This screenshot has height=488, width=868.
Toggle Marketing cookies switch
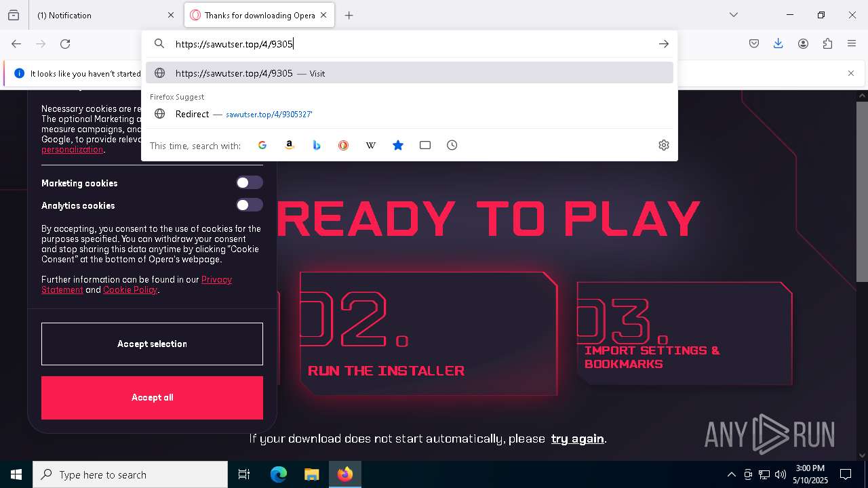tap(250, 183)
